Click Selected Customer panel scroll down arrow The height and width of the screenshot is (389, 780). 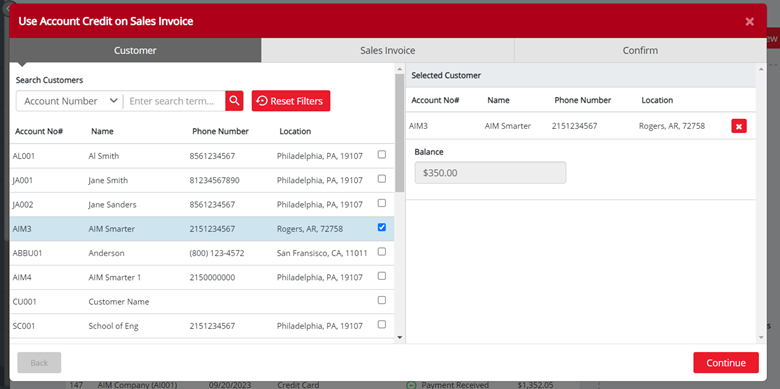pos(761,337)
